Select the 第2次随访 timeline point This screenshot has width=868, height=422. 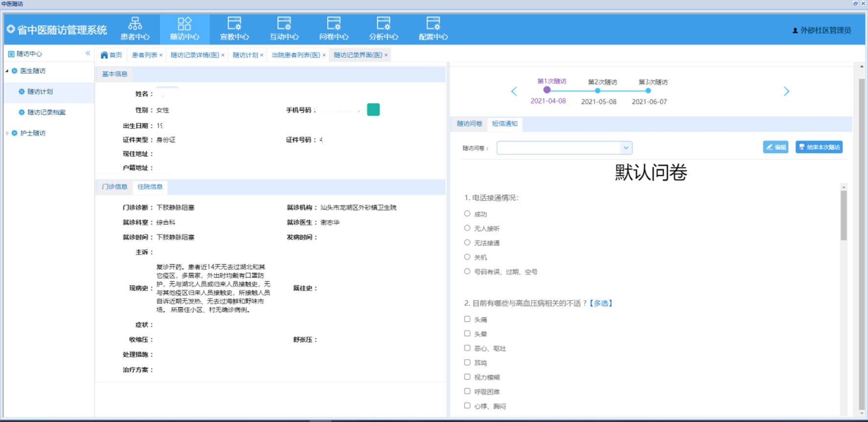(597, 91)
